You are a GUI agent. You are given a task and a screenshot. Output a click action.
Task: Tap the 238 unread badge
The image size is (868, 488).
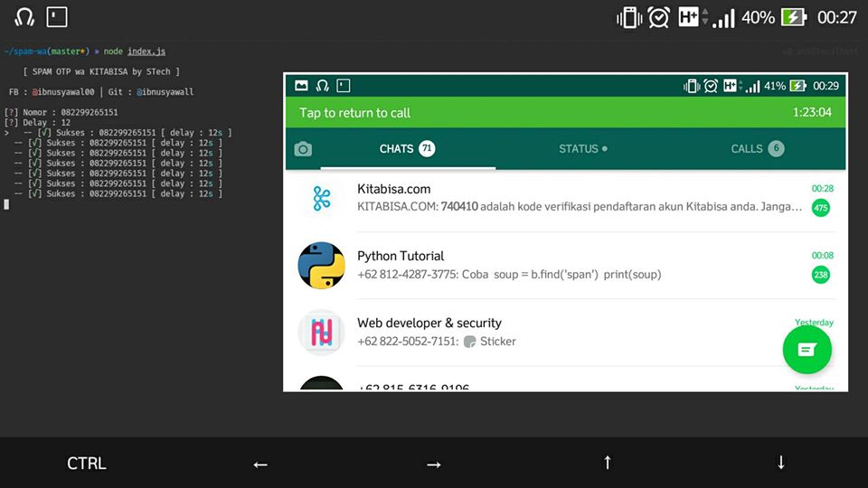[820, 275]
